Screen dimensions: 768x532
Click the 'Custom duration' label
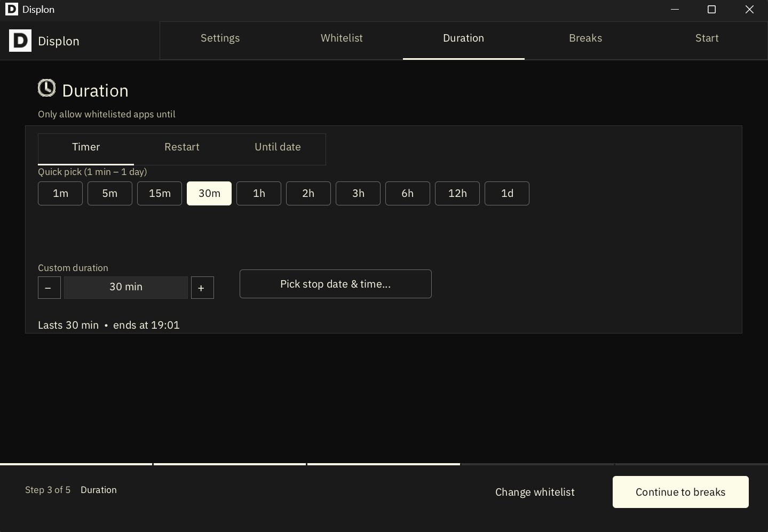[73, 268]
